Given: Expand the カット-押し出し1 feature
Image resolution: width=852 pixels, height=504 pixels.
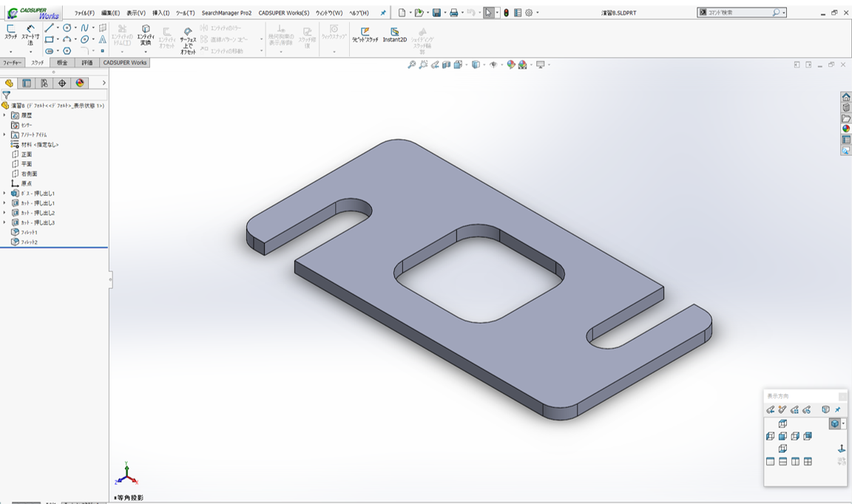Looking at the screenshot, I should click(x=5, y=203).
